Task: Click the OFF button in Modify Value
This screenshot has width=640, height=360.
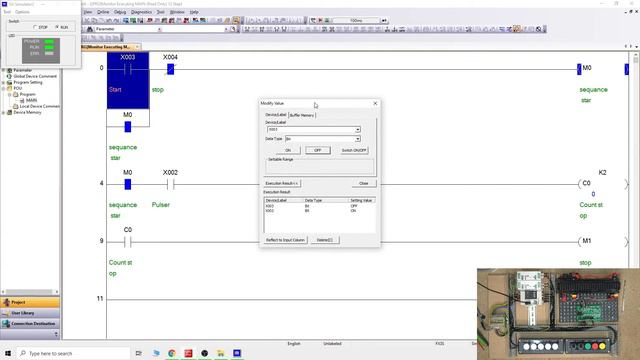Action: pos(318,150)
